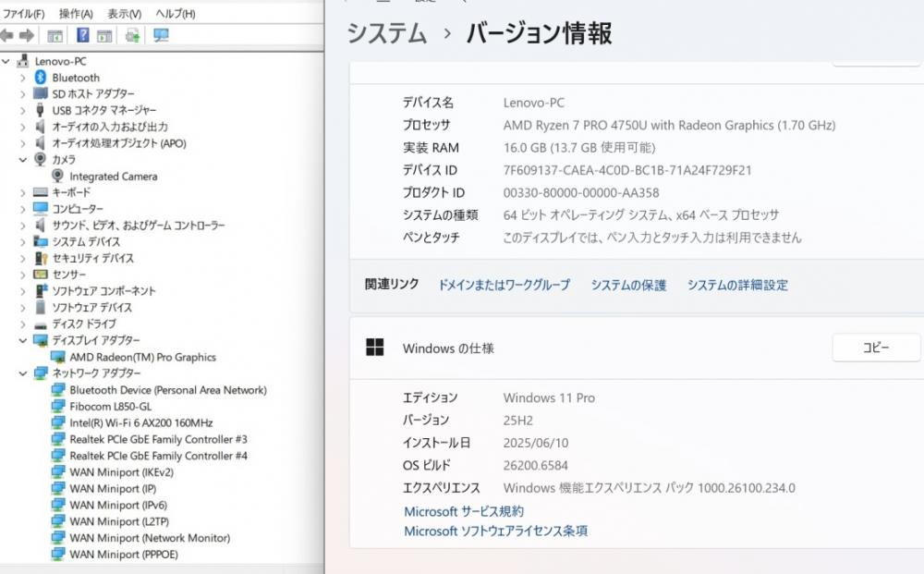
Task: Expand オーディオの入力および出力 category
Action: [x=23, y=128]
